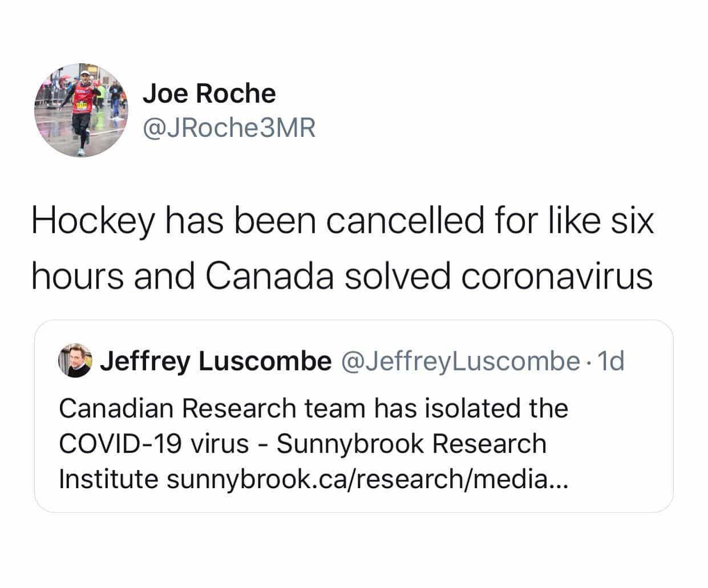
Task: Open Joe Roche's round profile photo
Action: tap(82, 110)
